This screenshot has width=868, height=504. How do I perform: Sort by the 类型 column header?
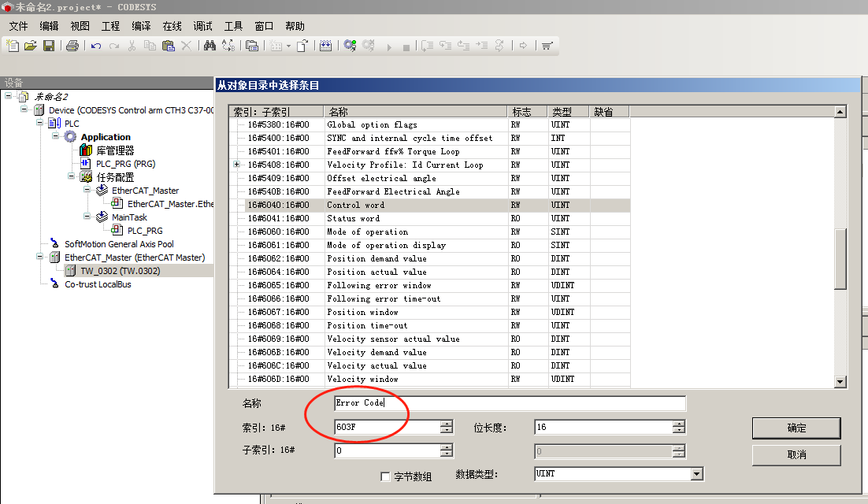pyautogui.click(x=568, y=112)
